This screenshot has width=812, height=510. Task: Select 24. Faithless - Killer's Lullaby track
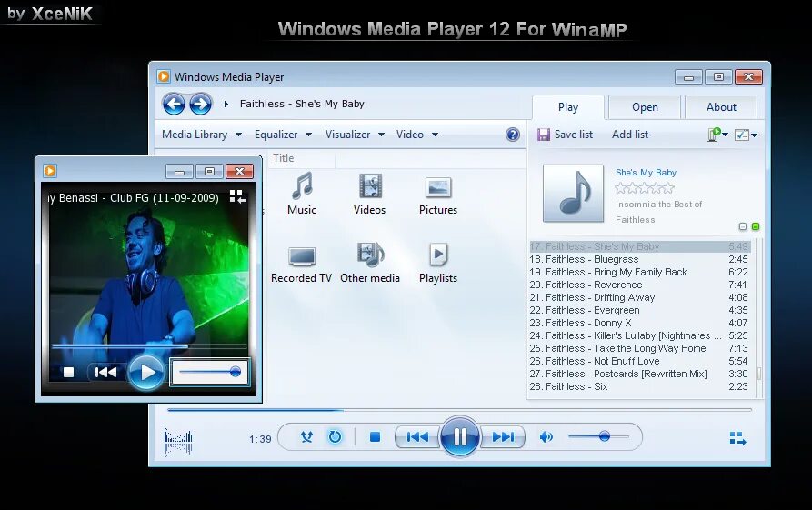coord(638,336)
